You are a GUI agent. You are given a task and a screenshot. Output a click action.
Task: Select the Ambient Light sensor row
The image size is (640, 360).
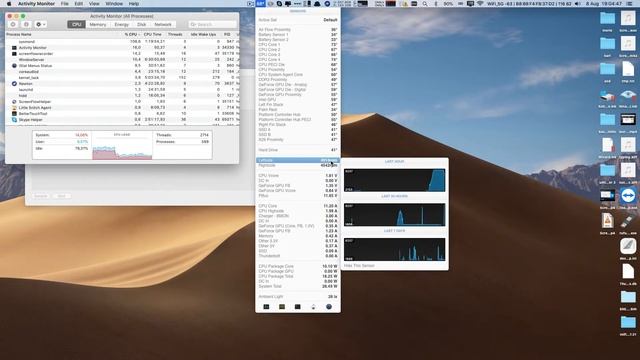[298, 297]
